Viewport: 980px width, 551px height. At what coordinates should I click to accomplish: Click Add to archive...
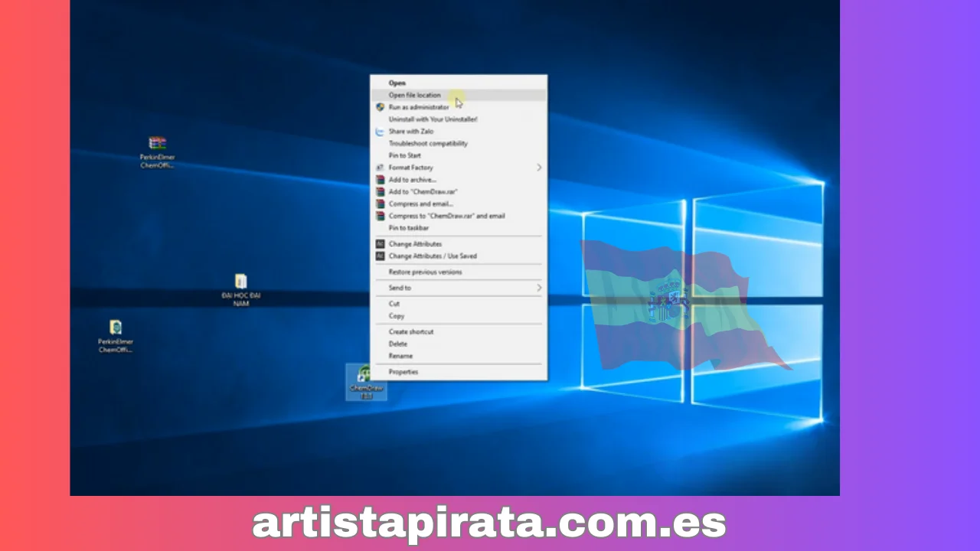[458, 180]
